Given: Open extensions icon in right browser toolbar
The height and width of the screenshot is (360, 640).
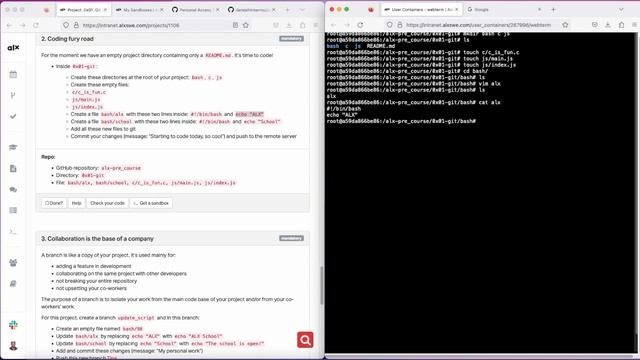Looking at the screenshot, I should pos(621,25).
